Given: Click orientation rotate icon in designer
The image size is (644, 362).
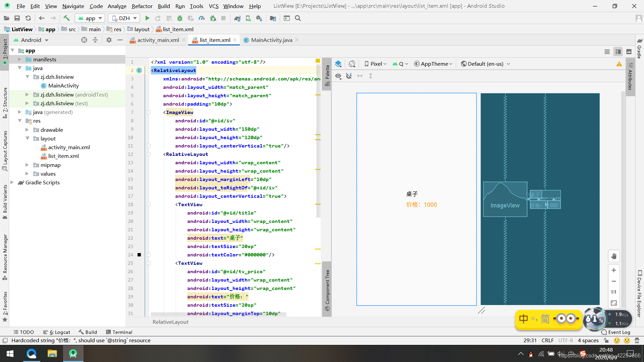Looking at the screenshot, I should [352, 64].
